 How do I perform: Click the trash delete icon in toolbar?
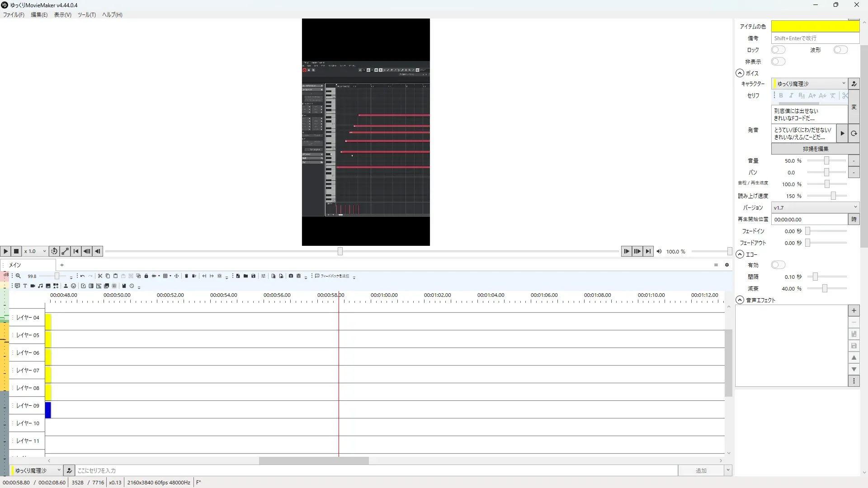(186, 276)
